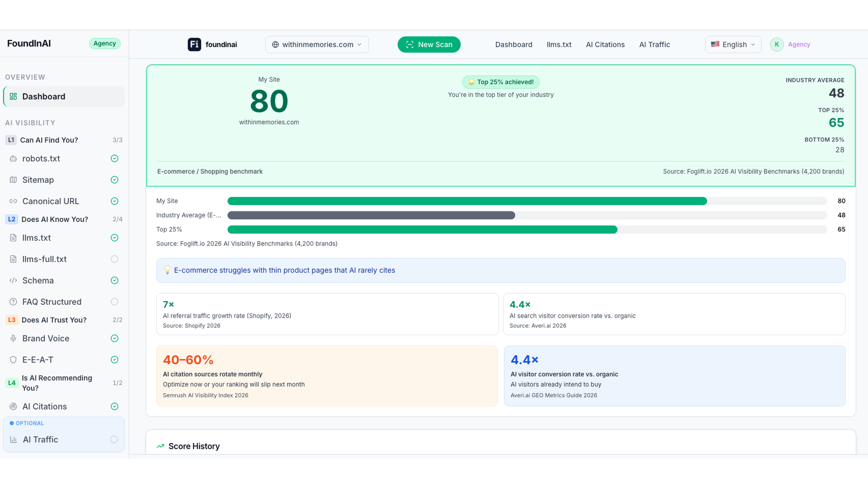Click the L1 level badge

point(11,140)
